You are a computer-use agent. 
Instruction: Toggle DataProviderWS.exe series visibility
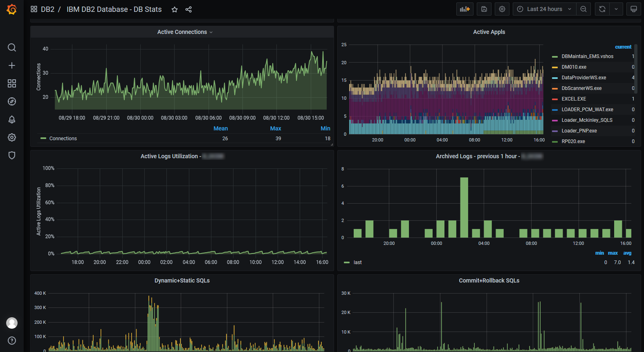click(583, 78)
